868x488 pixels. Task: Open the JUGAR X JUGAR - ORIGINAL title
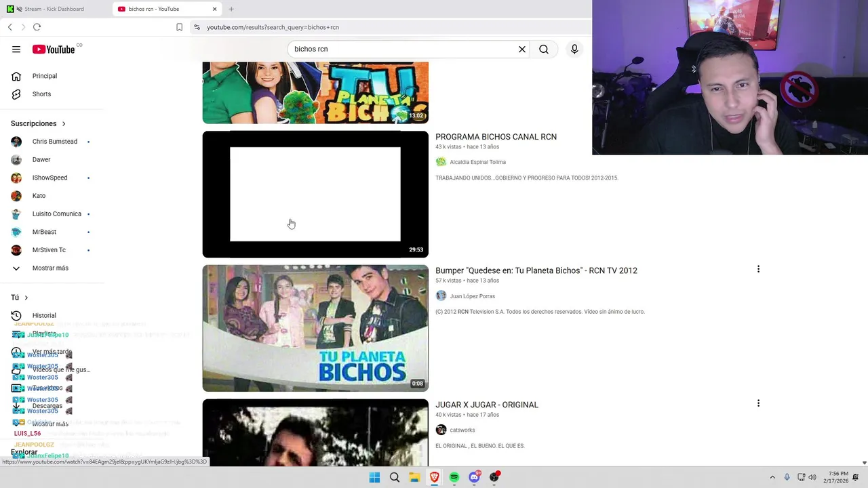pyautogui.click(x=487, y=405)
